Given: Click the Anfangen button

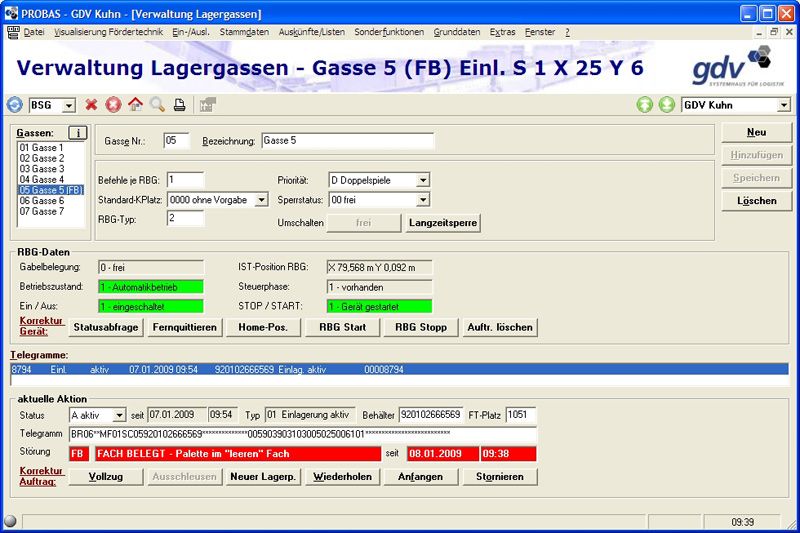Looking at the screenshot, I should 421,477.
